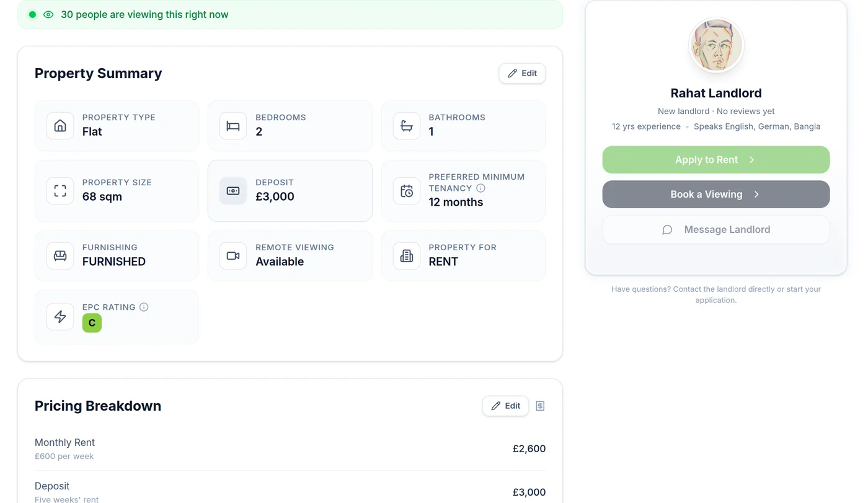Click the chevron on Apply to Rent
This screenshot has width=868, height=503.
click(x=751, y=160)
